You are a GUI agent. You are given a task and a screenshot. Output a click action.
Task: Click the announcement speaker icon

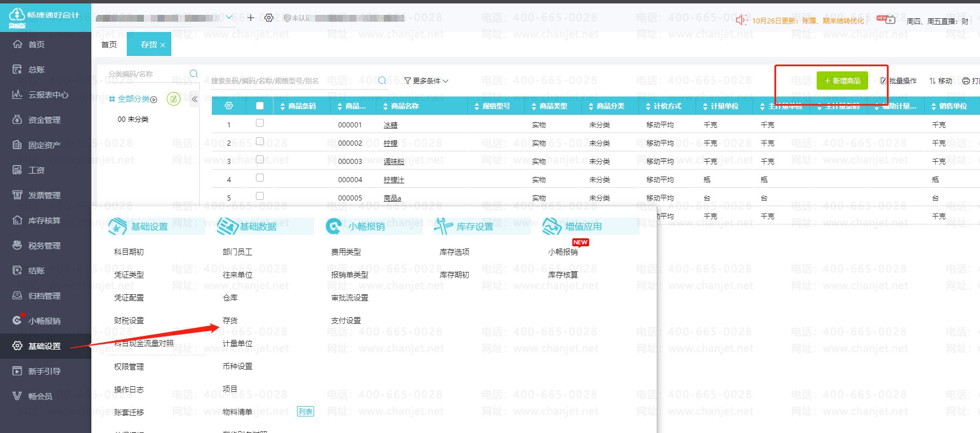pyautogui.click(x=741, y=21)
